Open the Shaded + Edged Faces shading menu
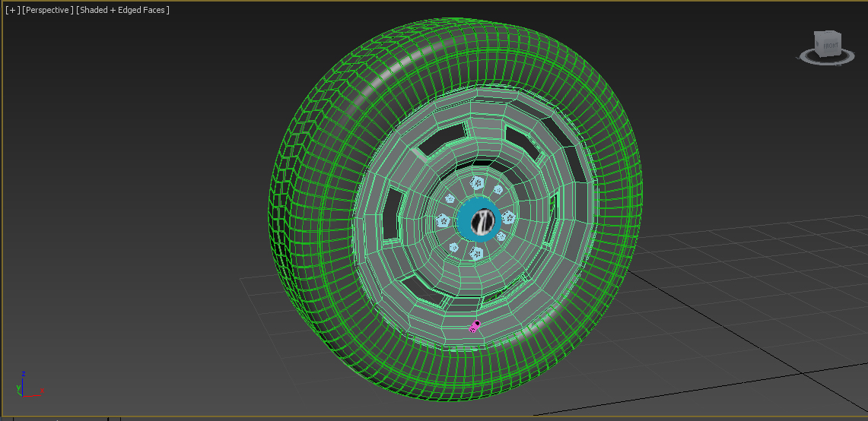 [122, 10]
